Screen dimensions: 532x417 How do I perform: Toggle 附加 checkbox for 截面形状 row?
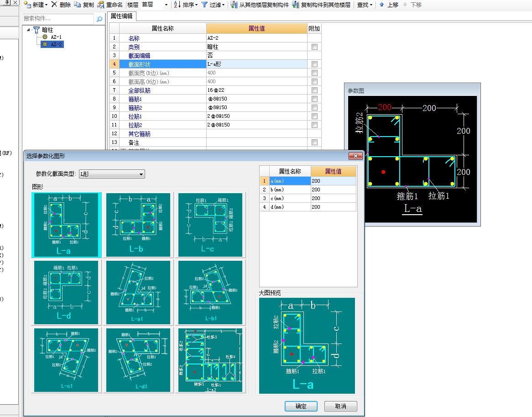314,64
